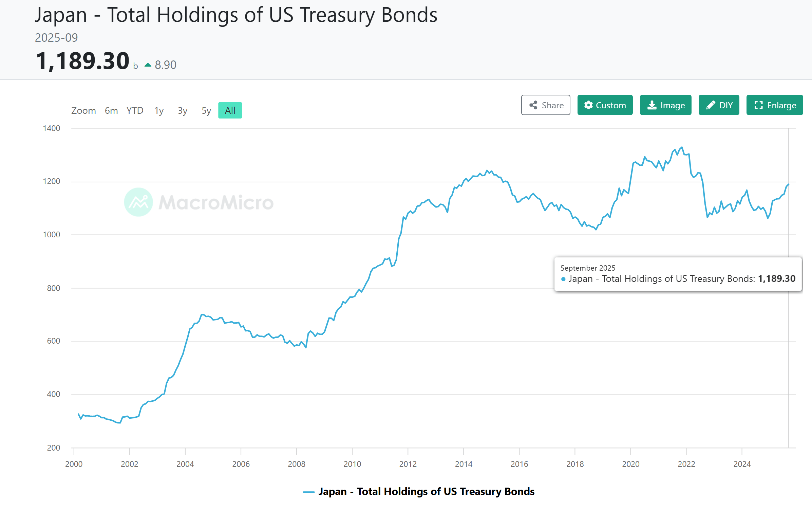Select the "3y" zoom option

(x=182, y=110)
